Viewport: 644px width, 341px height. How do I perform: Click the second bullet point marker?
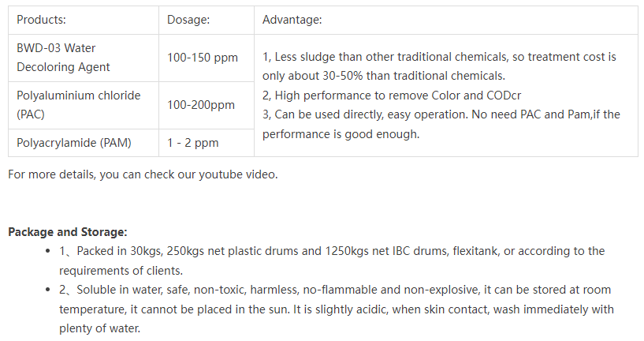click(x=50, y=290)
